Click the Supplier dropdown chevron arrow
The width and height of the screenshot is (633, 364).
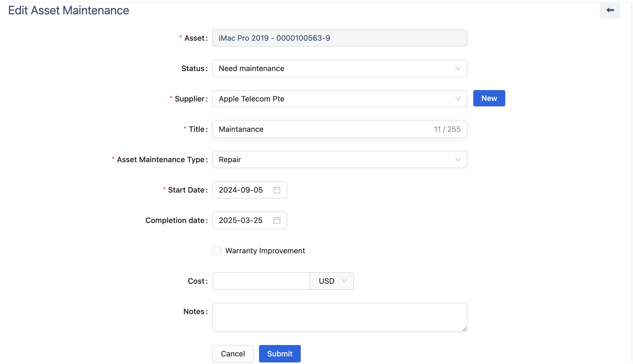click(458, 99)
